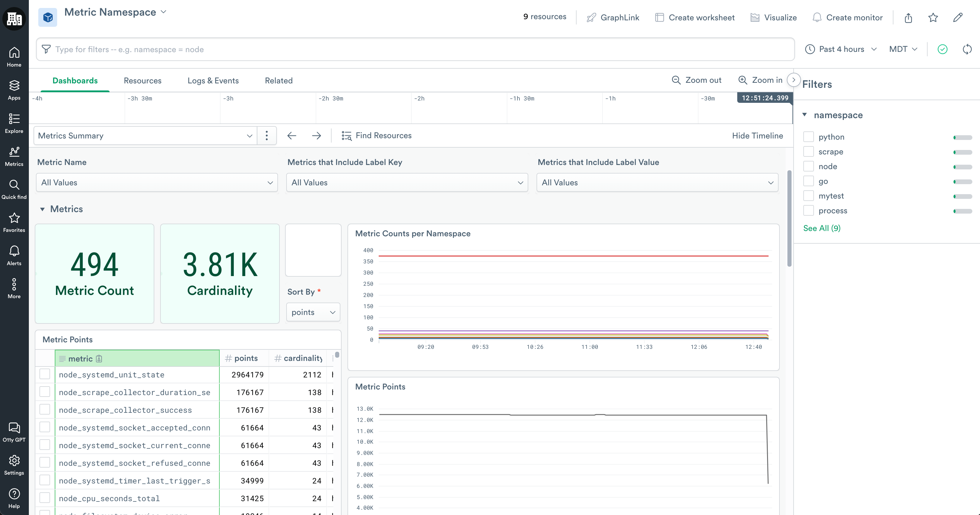Check the python namespace filter

coord(809,136)
